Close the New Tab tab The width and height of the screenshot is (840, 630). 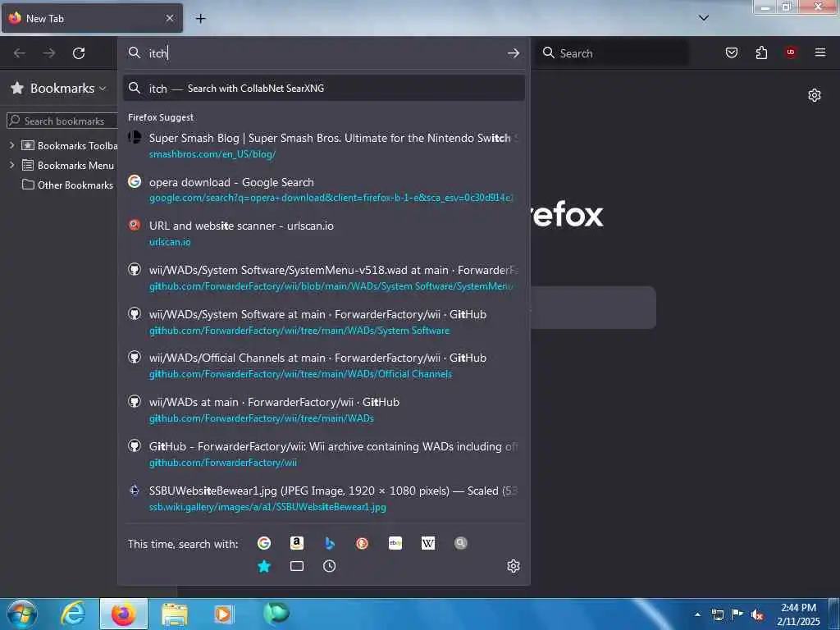[169, 18]
